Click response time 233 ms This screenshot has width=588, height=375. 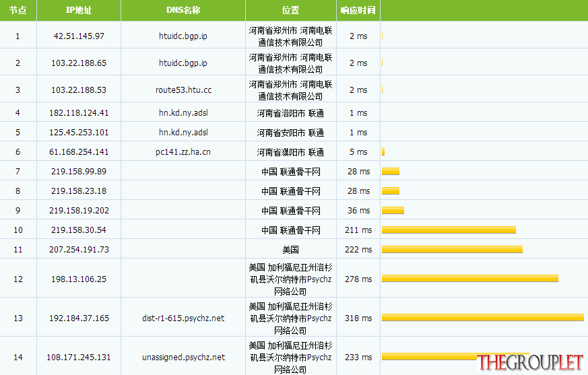click(358, 357)
